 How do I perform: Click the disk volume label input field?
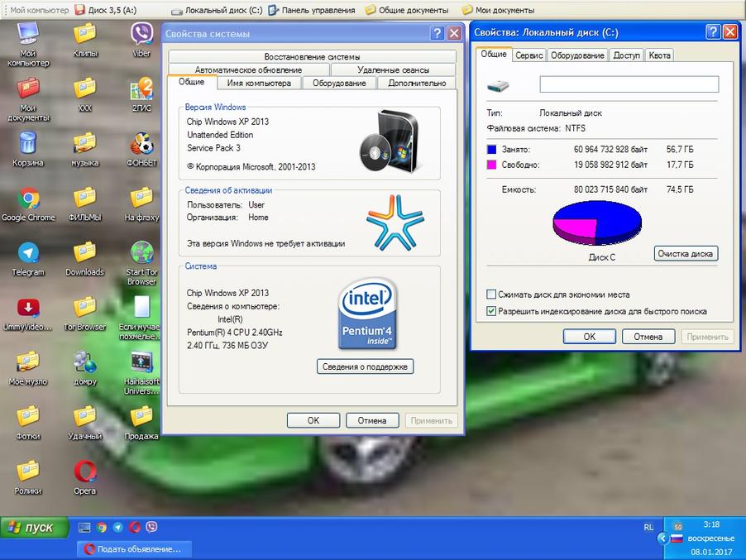[x=629, y=84]
